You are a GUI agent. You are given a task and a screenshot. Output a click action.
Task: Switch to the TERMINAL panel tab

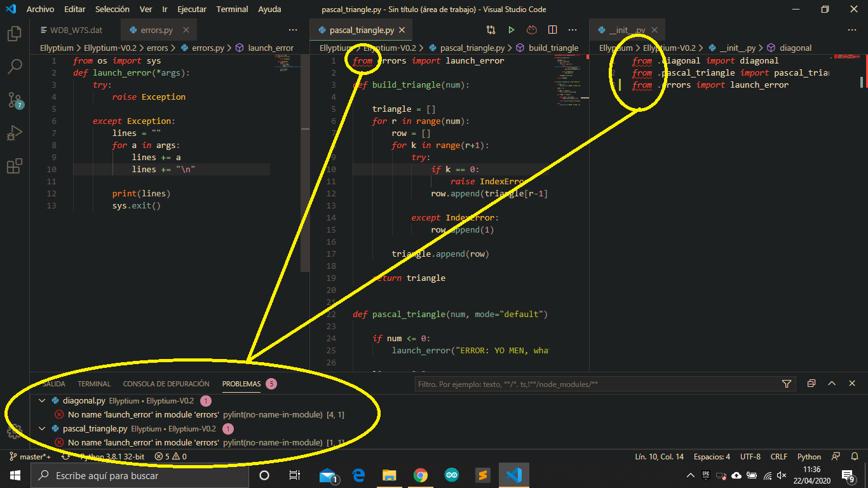(x=94, y=383)
